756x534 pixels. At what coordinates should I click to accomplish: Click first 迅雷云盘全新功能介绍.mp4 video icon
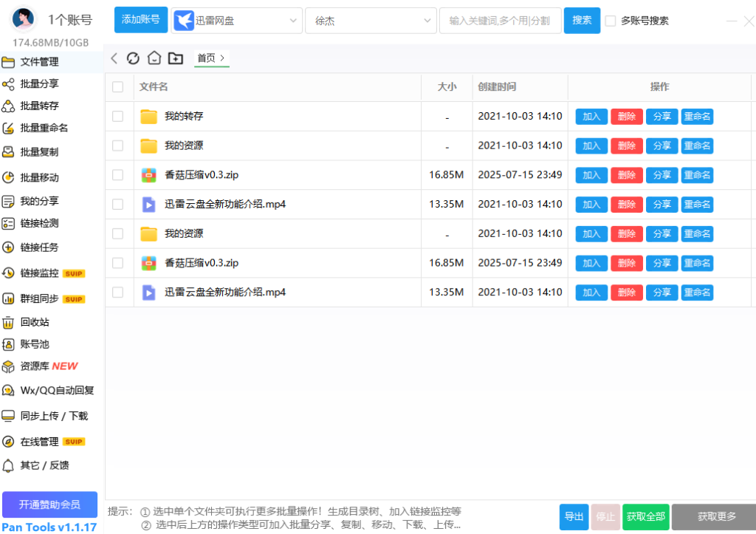coord(148,205)
